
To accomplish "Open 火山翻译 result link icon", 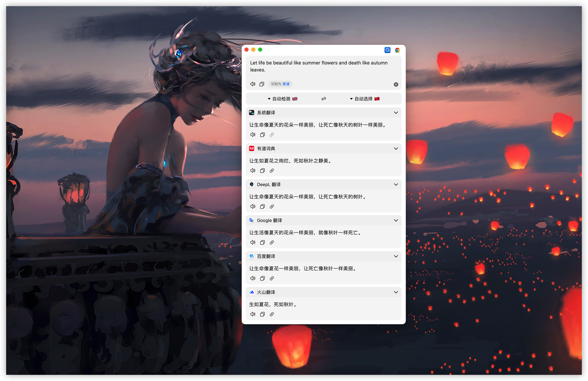I will (272, 314).
